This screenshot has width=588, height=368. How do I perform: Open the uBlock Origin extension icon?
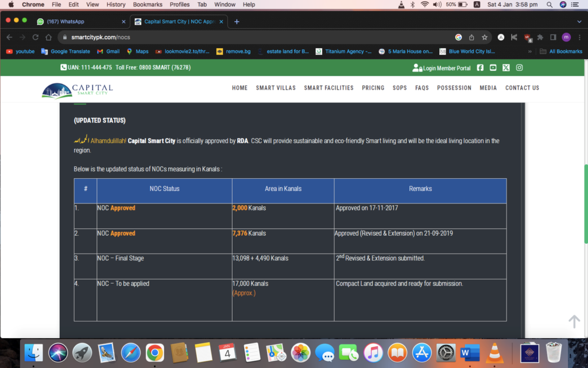[x=528, y=37]
